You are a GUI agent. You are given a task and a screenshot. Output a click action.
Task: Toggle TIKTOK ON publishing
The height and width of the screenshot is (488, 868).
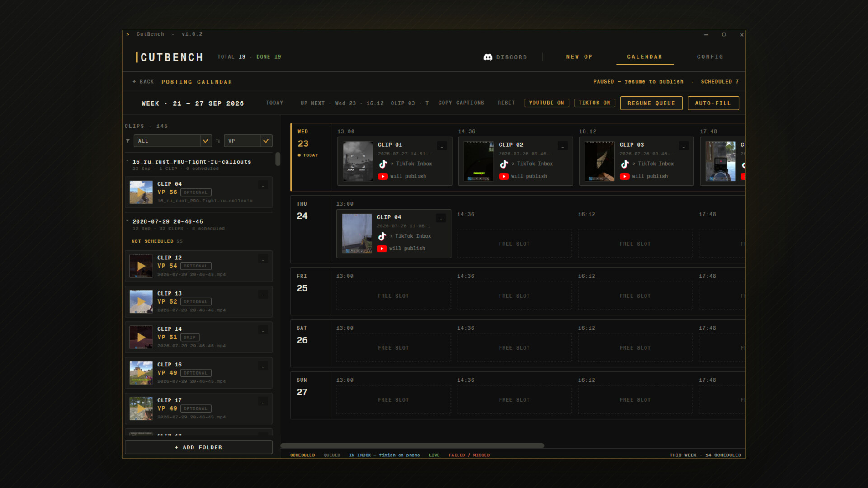coord(594,103)
